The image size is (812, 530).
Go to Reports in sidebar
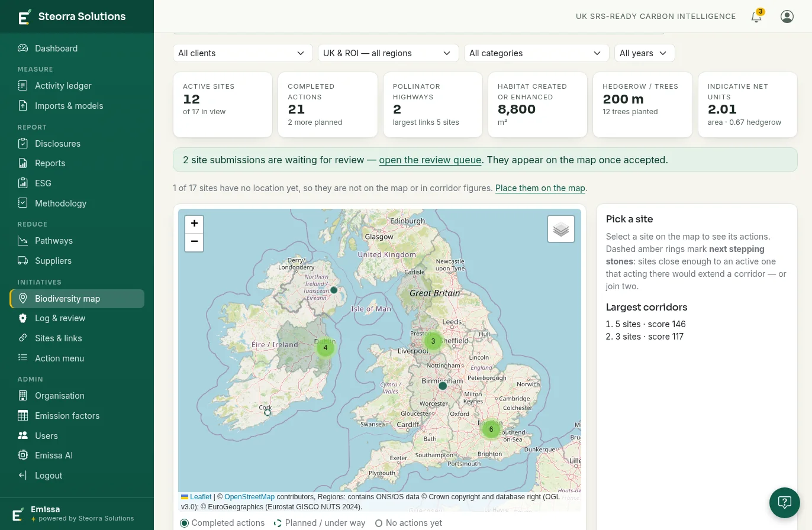(x=77, y=163)
